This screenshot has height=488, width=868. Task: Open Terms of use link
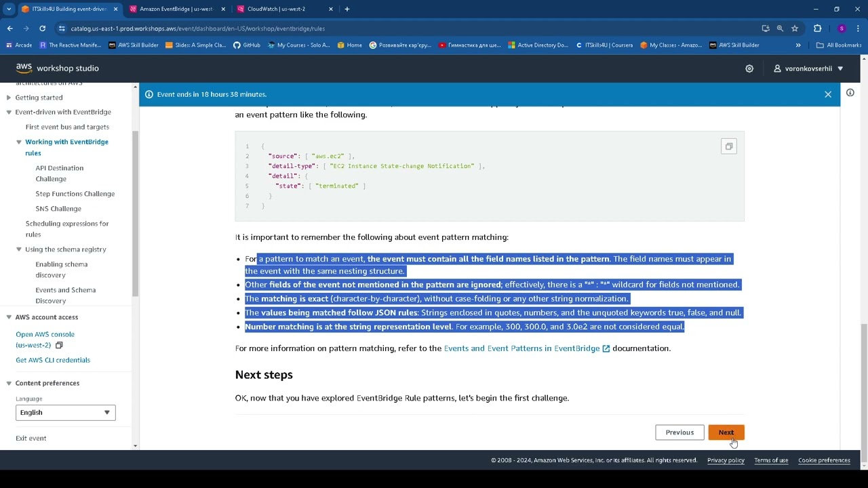tap(771, 460)
